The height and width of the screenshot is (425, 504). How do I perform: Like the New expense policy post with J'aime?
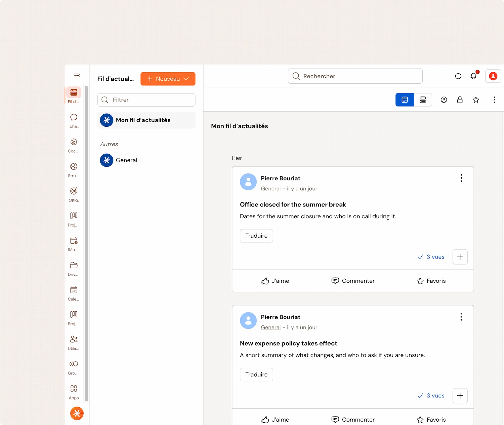pos(275,420)
